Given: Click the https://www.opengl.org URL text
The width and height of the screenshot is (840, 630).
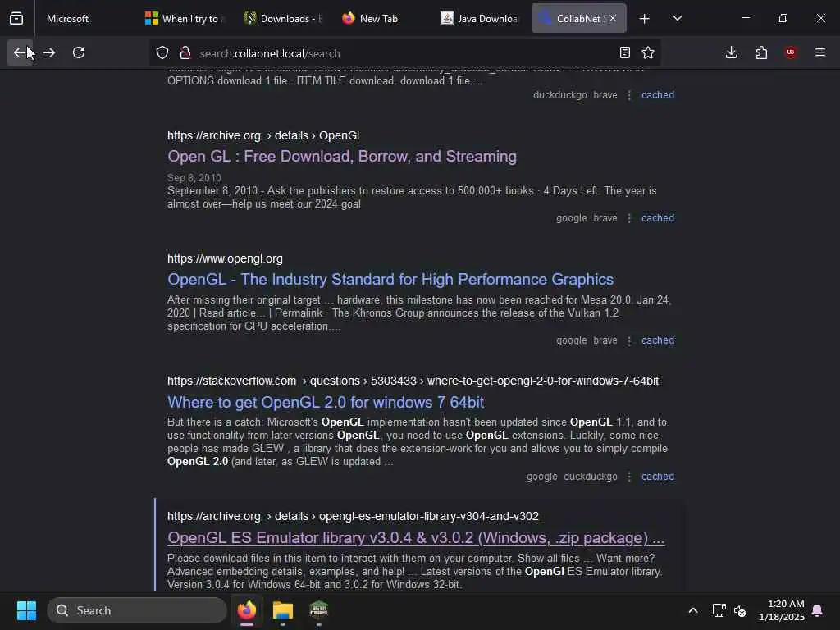Looking at the screenshot, I should (225, 258).
